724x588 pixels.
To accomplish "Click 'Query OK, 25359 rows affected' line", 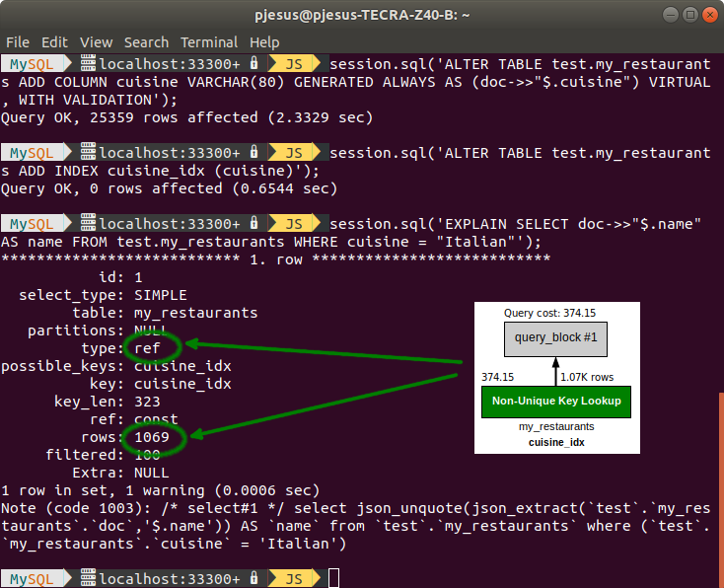I will [186, 117].
